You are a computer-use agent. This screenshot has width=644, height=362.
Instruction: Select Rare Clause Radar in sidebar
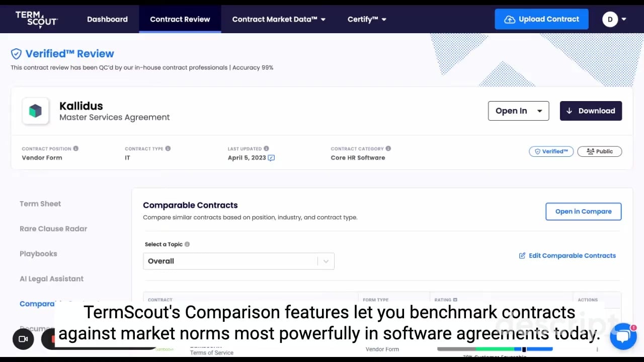click(53, 229)
